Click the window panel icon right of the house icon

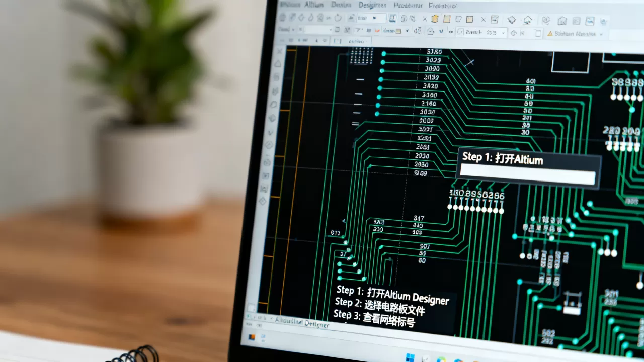coord(576,21)
